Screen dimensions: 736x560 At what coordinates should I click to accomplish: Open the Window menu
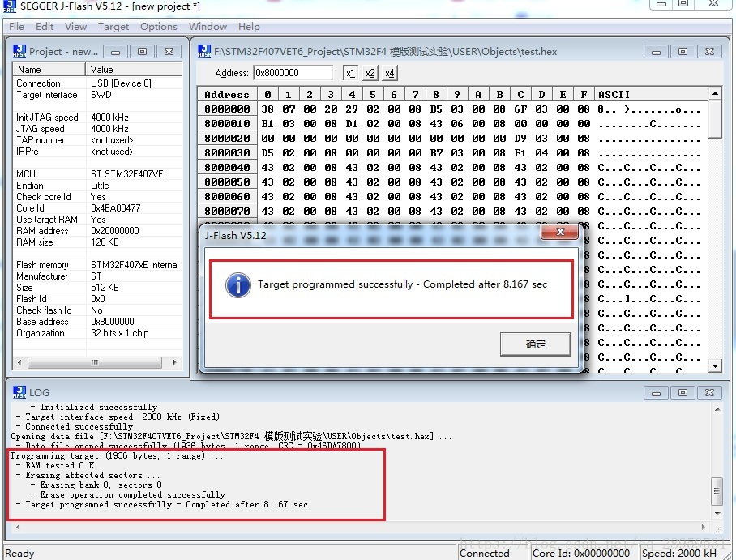[208, 27]
